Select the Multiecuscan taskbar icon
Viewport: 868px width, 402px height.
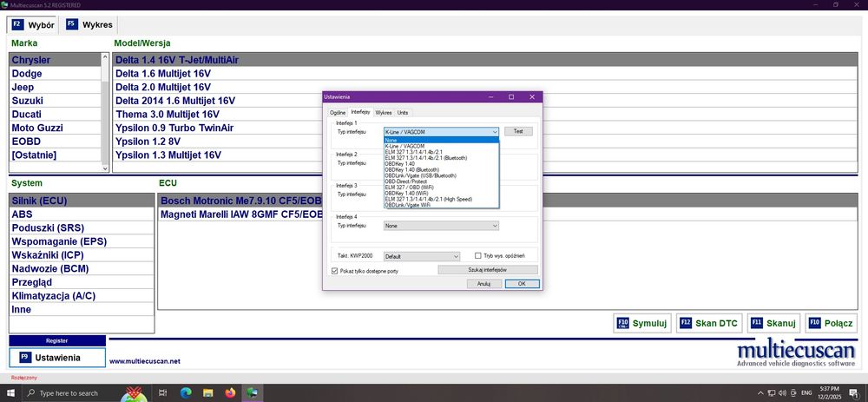pyautogui.click(x=253, y=392)
